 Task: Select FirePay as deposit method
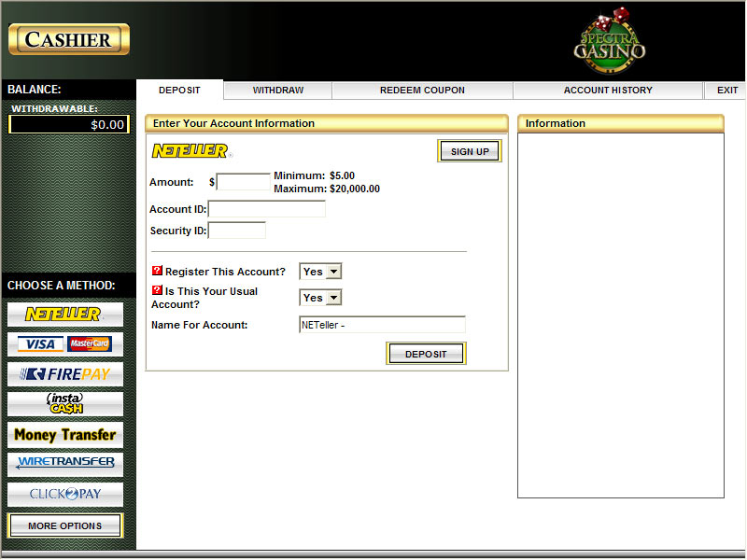[64, 374]
